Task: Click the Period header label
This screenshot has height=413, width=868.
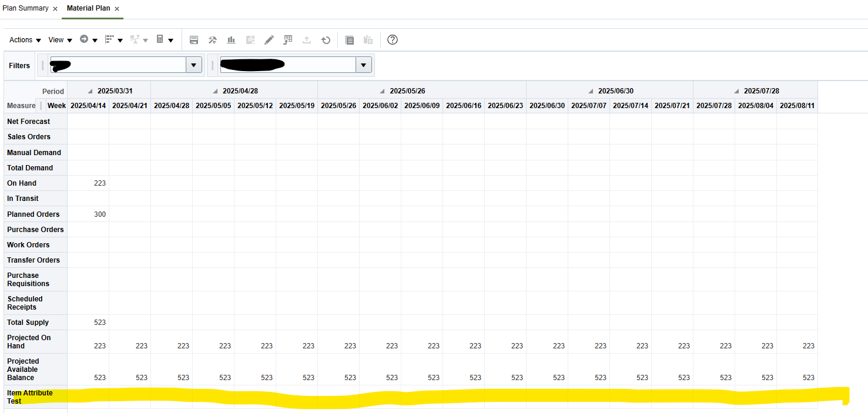Action: [53, 92]
